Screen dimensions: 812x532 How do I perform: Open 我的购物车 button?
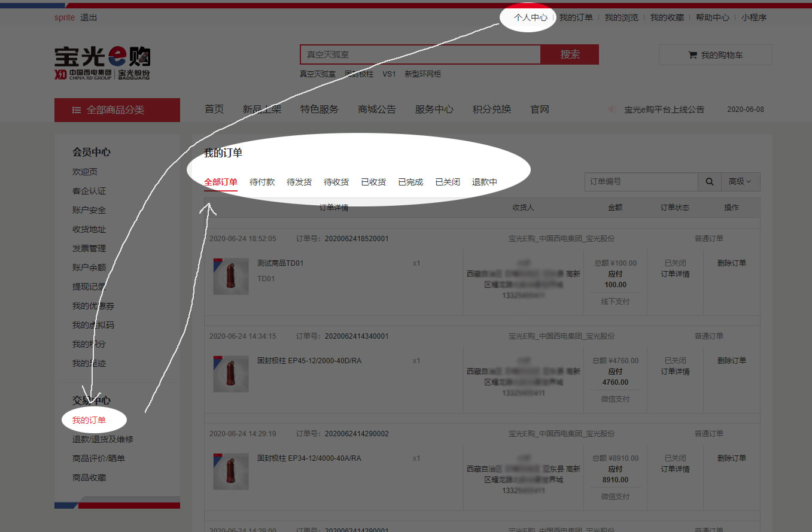pos(716,55)
